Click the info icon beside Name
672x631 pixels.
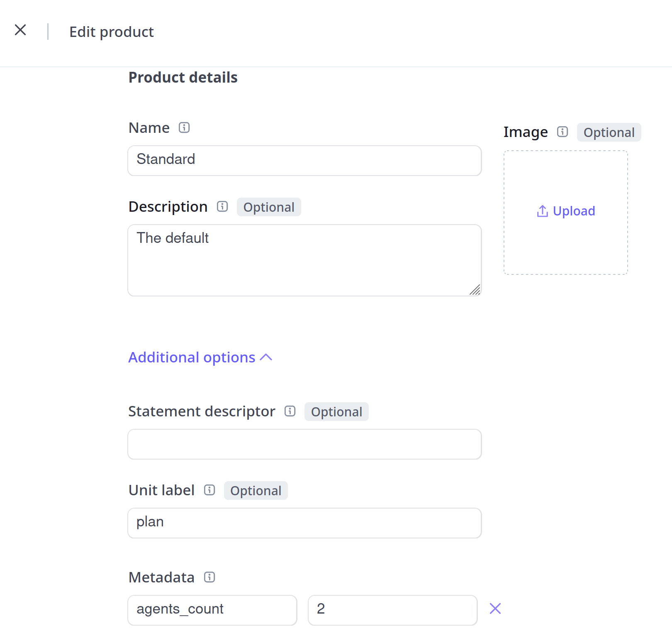(x=184, y=127)
